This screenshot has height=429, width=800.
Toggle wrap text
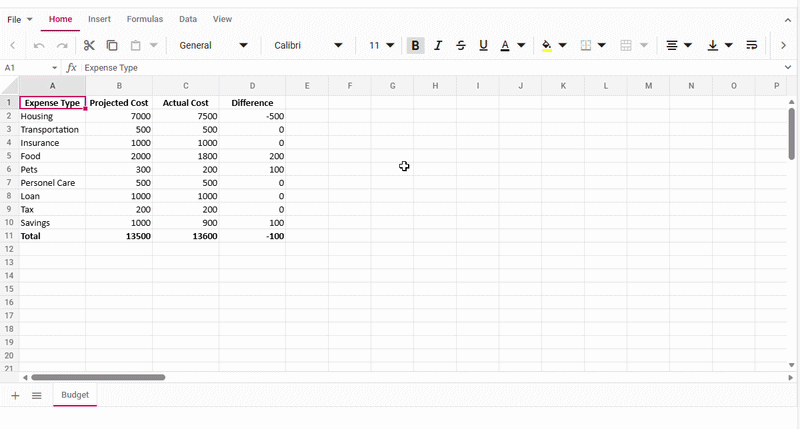click(752, 45)
